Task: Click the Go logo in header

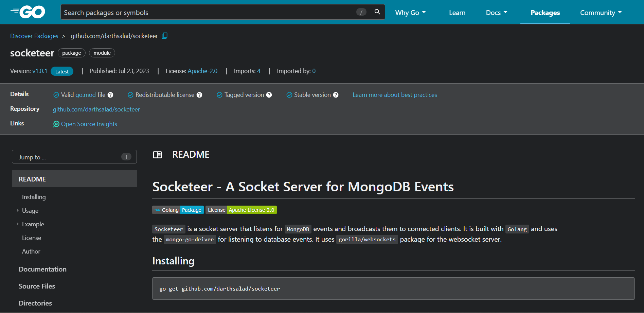Action: click(28, 12)
